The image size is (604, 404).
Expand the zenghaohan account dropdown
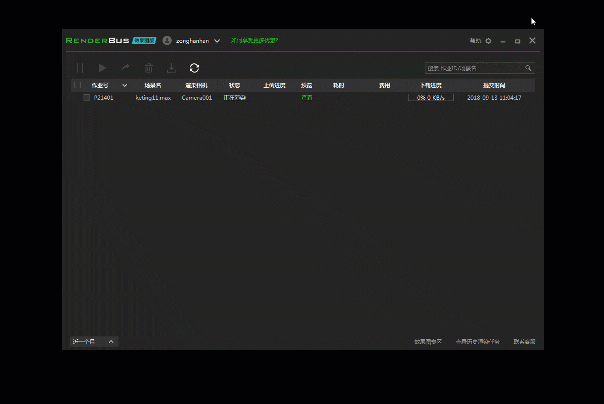coord(217,41)
